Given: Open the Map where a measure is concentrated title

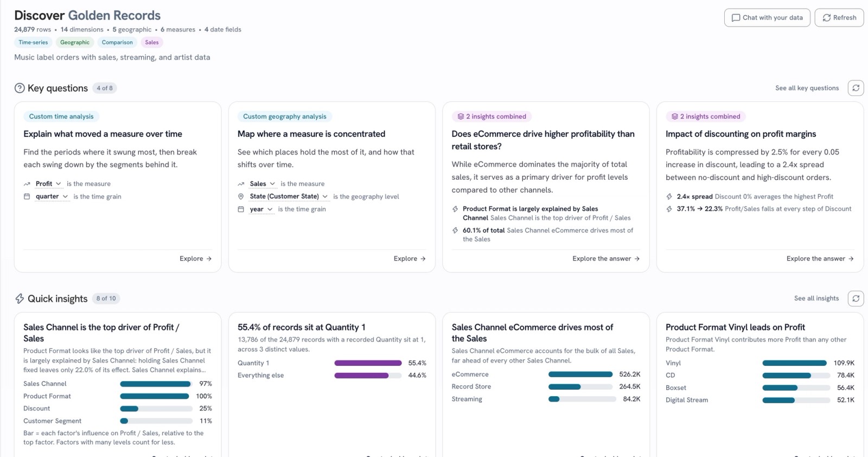Looking at the screenshot, I should click(311, 134).
